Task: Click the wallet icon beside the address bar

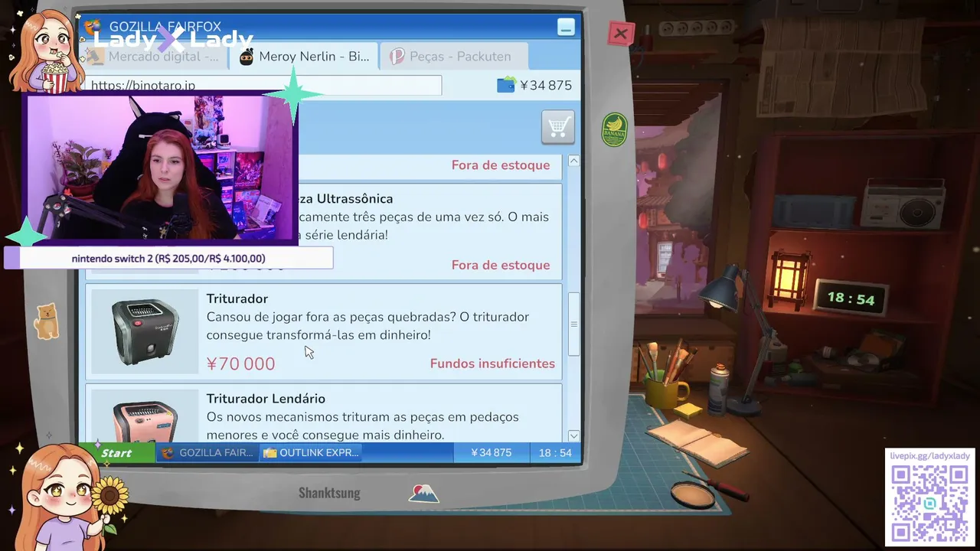Action: (x=506, y=85)
